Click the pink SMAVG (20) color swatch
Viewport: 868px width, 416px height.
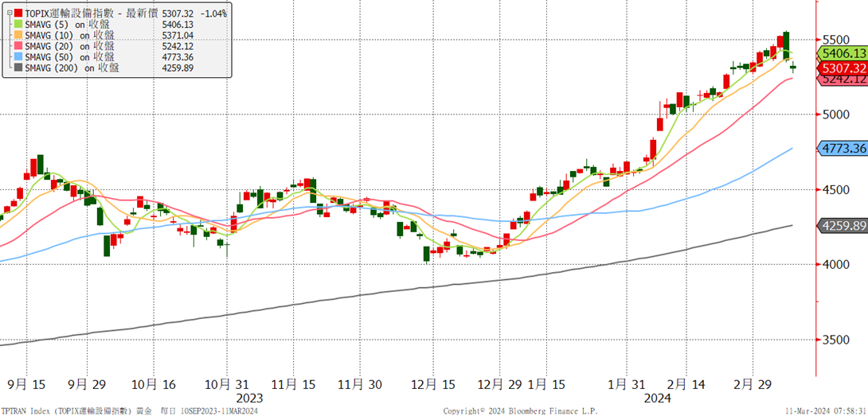[x=19, y=46]
